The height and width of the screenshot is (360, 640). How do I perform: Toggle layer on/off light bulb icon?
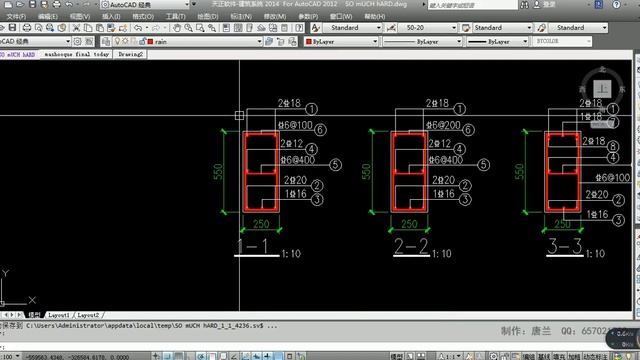pyautogui.click(x=118, y=41)
